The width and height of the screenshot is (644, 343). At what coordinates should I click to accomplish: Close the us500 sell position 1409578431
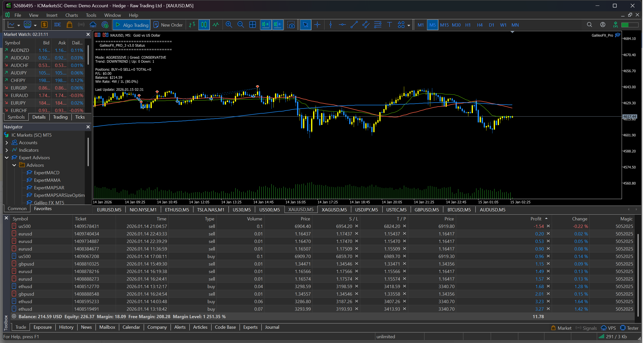point(548,226)
